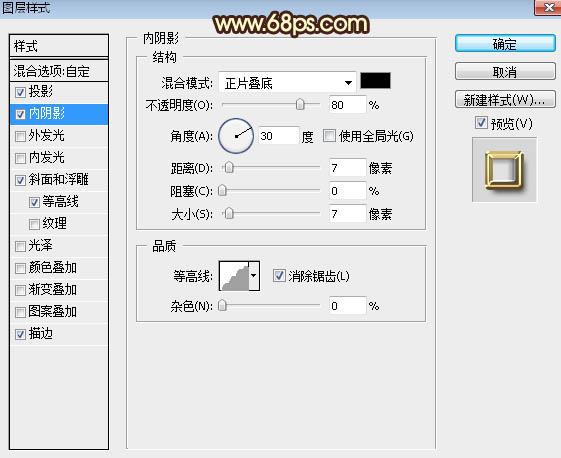Enable the 颜色叠加 checkbox
This screenshot has width=561, height=458.
tap(20, 268)
